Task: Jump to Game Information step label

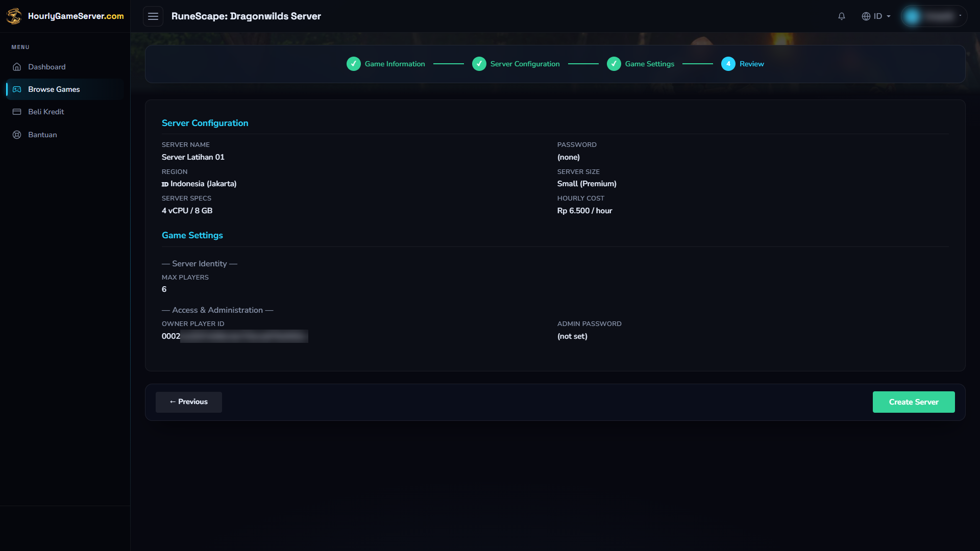Action: (395, 64)
